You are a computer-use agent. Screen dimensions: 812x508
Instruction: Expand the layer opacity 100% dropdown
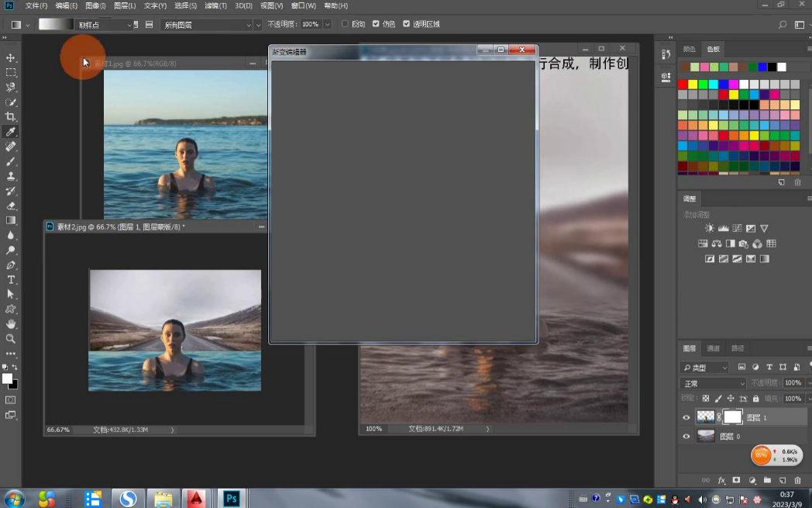coord(808,383)
